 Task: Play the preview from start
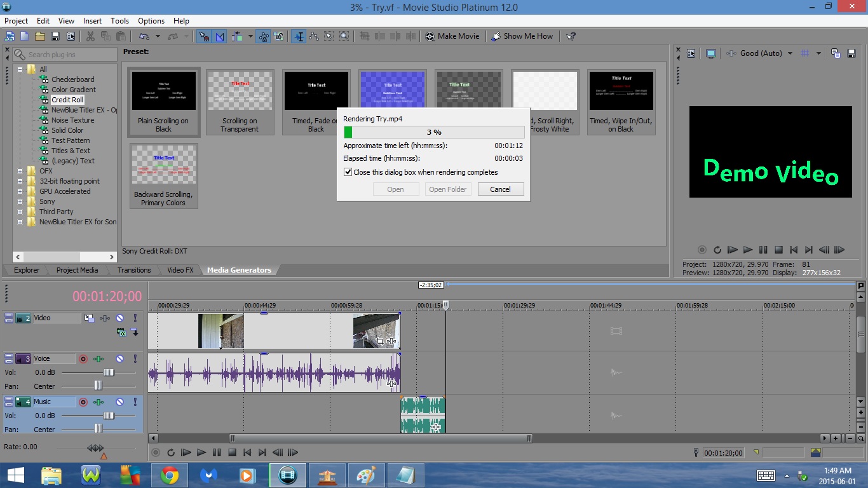coord(733,250)
